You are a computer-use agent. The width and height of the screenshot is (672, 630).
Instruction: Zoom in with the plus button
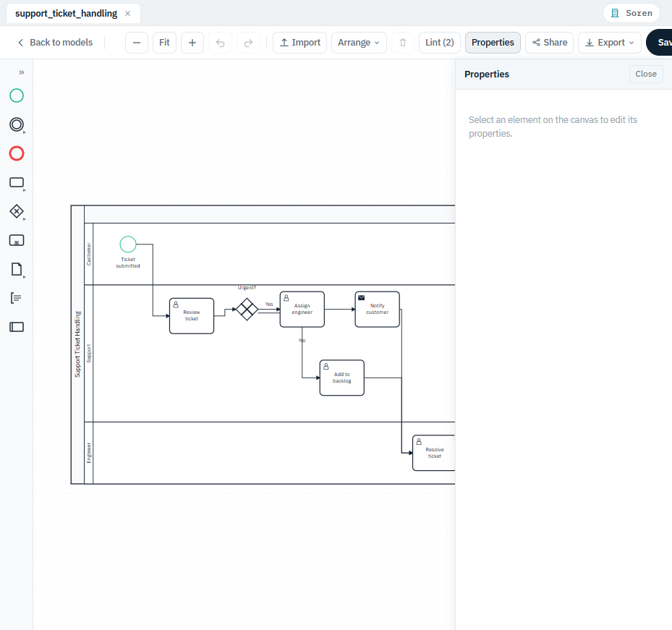coord(192,43)
